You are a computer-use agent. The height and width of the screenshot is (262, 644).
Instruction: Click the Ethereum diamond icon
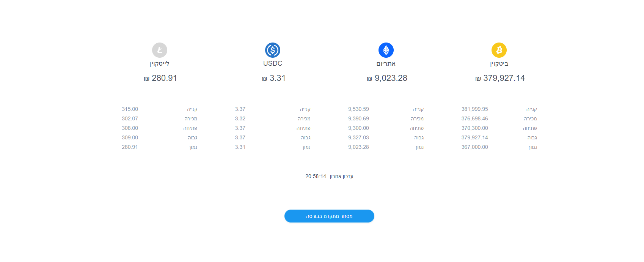[x=386, y=50]
